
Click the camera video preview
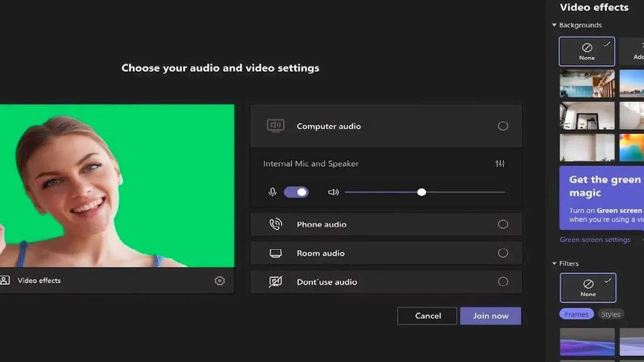(x=117, y=186)
